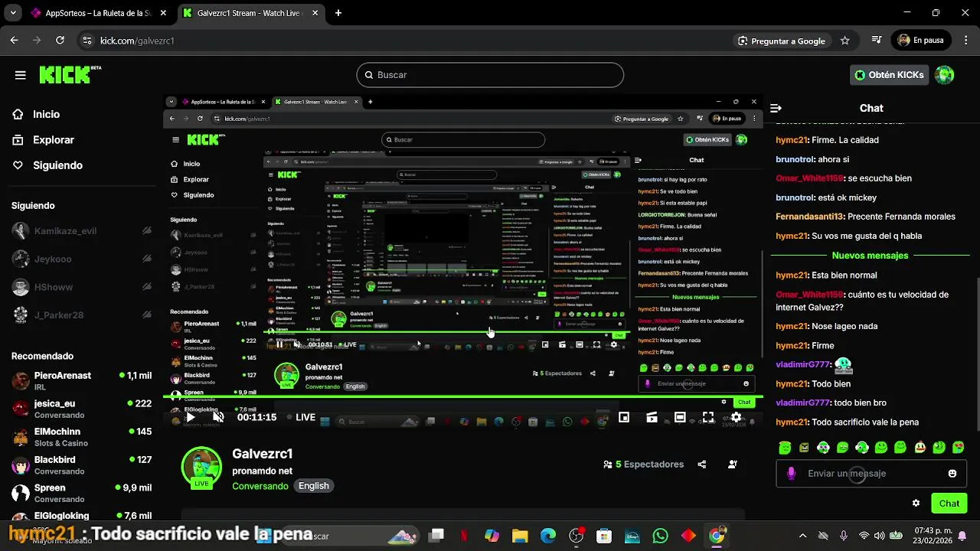The width and height of the screenshot is (980, 551).
Task: Open the player settings gear
Action: tap(736, 417)
